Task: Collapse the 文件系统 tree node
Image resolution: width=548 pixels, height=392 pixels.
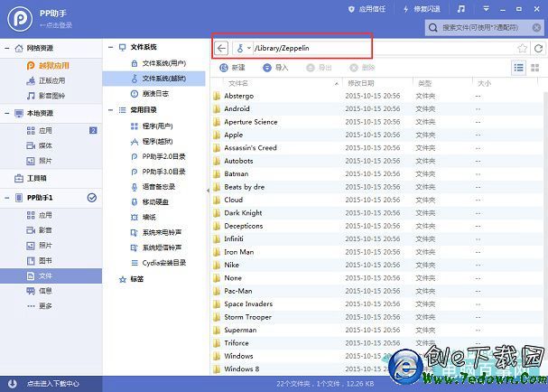Action: (110, 47)
